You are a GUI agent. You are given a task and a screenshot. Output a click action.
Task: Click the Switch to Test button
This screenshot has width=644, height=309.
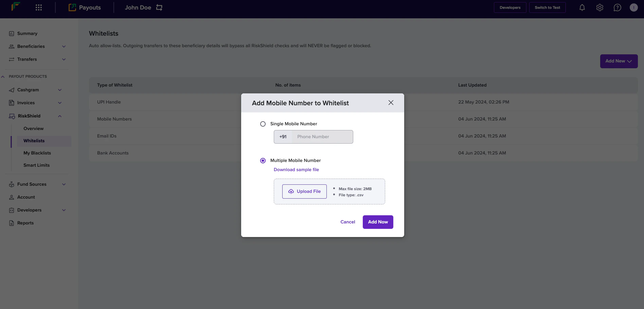(547, 7)
